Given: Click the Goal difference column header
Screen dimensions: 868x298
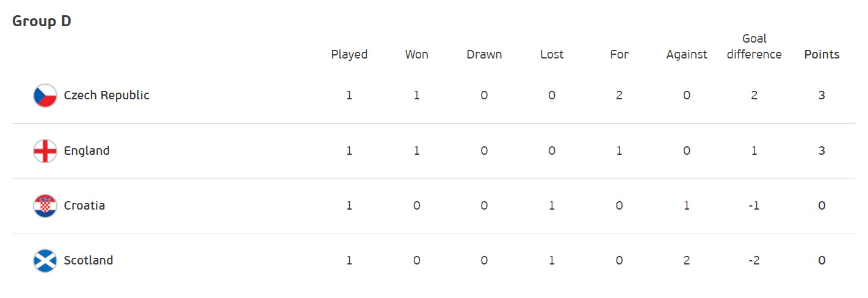Looking at the screenshot, I should click(754, 46).
